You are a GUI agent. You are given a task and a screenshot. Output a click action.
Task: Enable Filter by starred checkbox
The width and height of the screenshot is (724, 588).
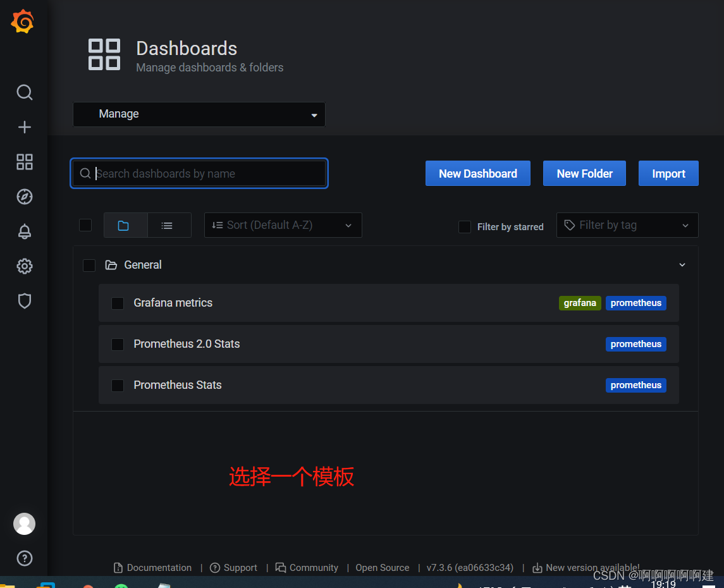pyautogui.click(x=465, y=226)
